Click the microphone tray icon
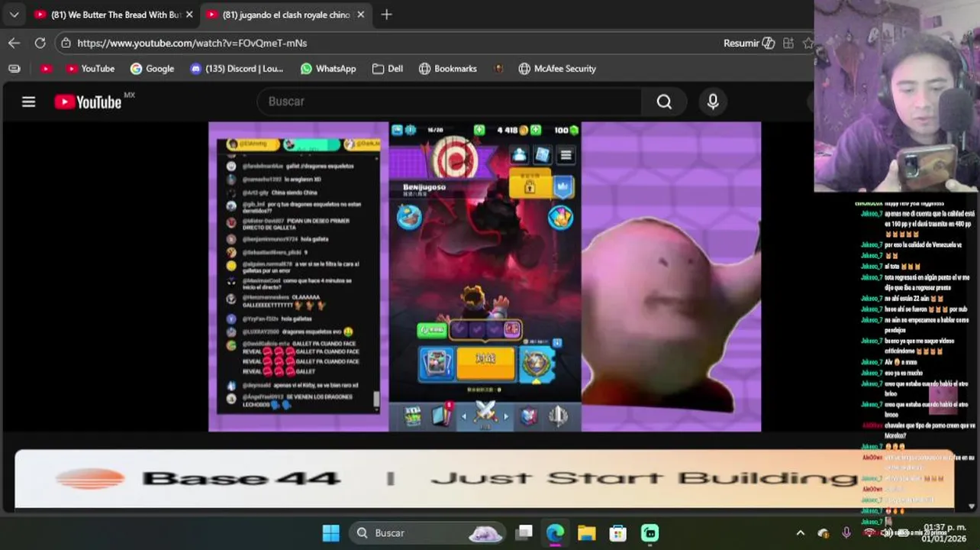The height and width of the screenshot is (550, 980). coord(846,532)
